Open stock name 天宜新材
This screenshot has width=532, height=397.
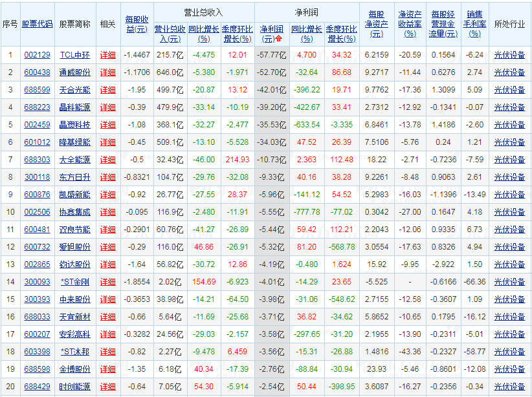(x=74, y=317)
